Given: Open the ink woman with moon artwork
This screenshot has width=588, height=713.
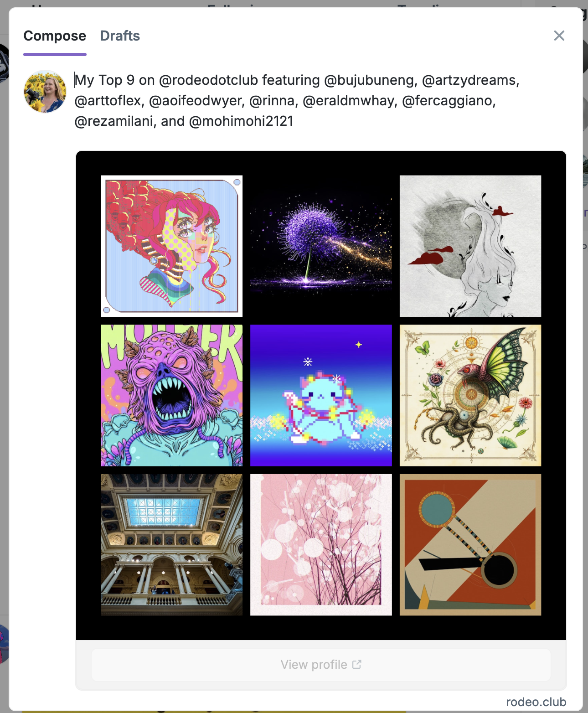Looking at the screenshot, I should pos(470,246).
